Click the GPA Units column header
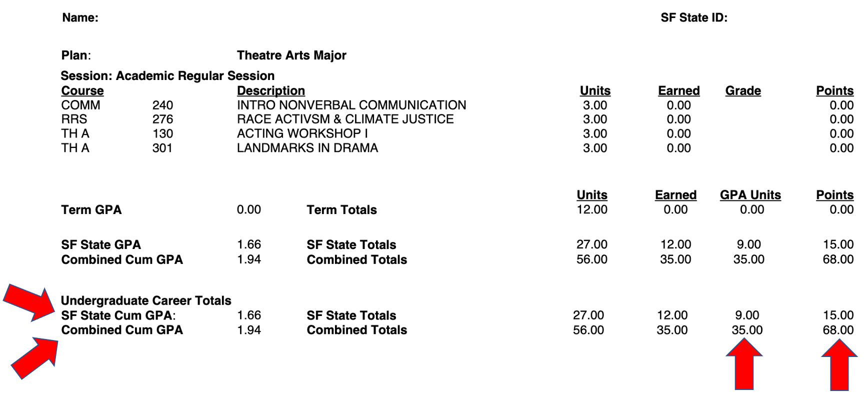This screenshot has width=868, height=405. [750, 195]
